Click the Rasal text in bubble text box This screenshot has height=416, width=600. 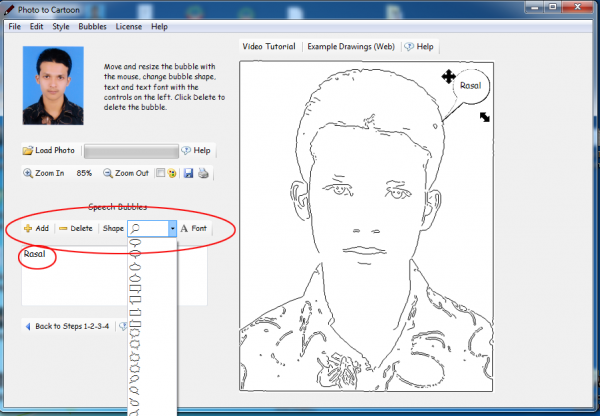(34, 254)
